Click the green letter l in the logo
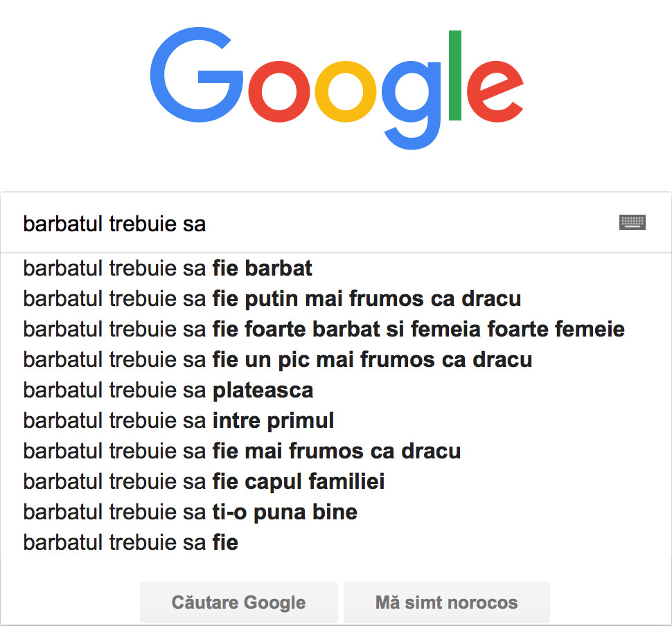 click(x=455, y=75)
